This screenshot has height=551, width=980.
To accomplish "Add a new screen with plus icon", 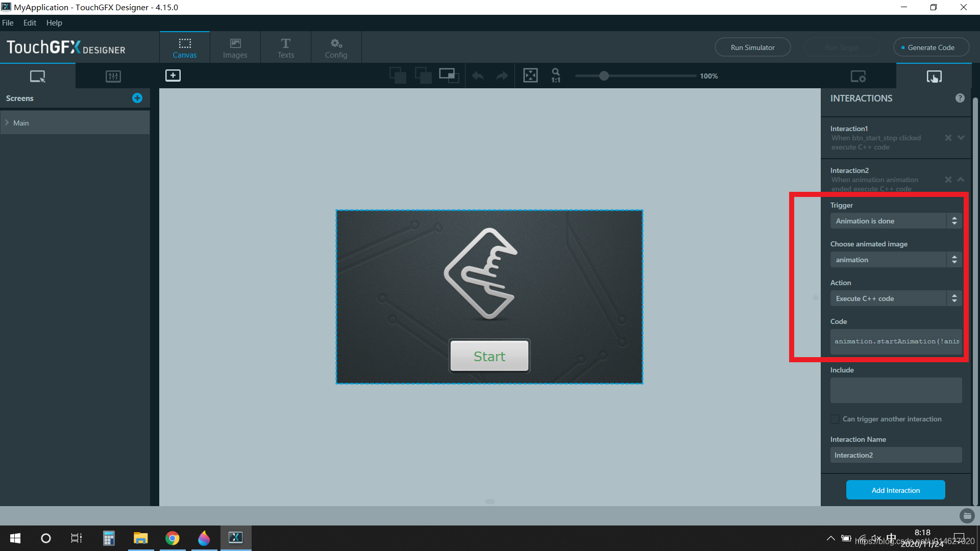I will point(137,98).
